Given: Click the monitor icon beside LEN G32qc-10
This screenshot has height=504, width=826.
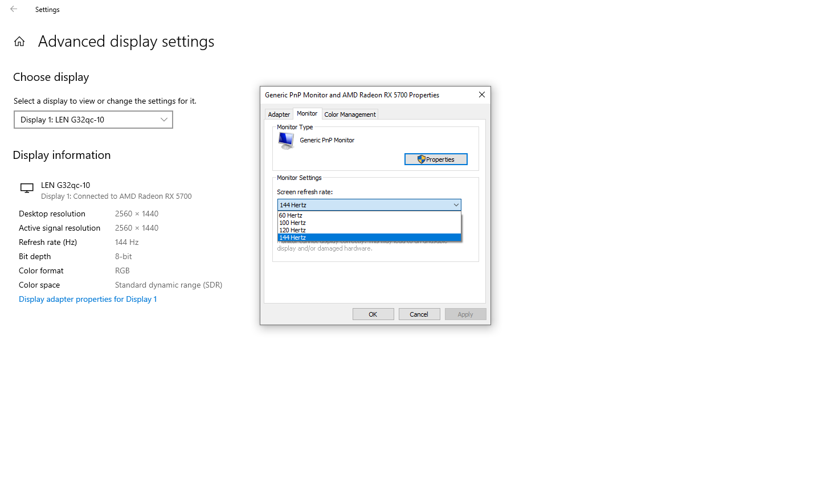Looking at the screenshot, I should [x=27, y=189].
